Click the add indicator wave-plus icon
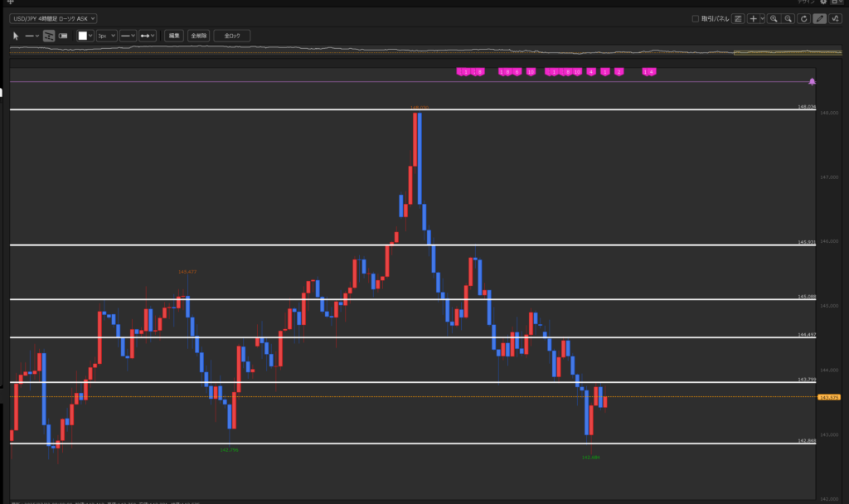 836,18
